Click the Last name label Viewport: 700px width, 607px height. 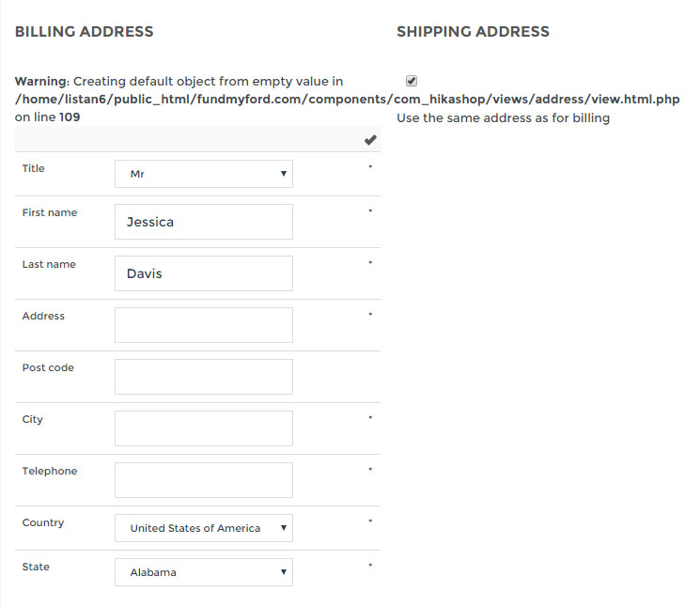(49, 265)
